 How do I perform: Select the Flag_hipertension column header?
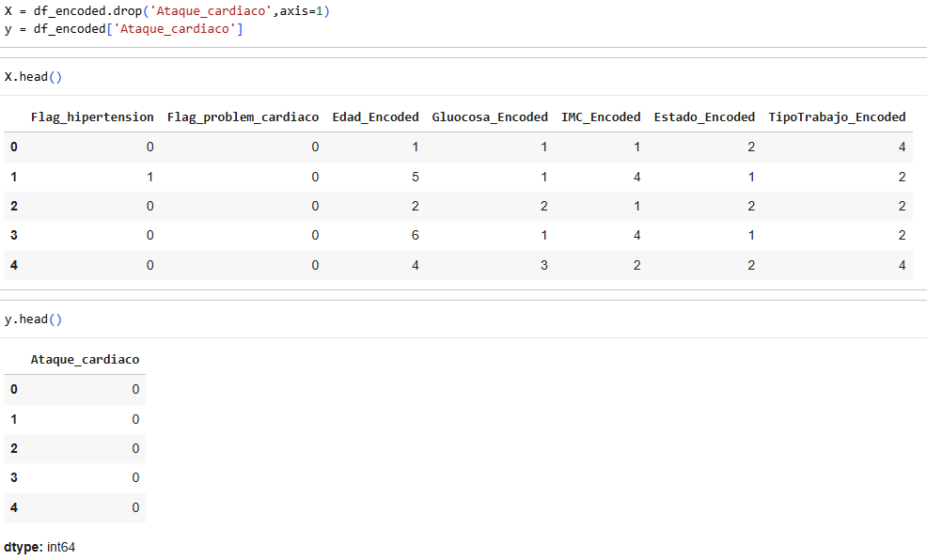pos(92,117)
